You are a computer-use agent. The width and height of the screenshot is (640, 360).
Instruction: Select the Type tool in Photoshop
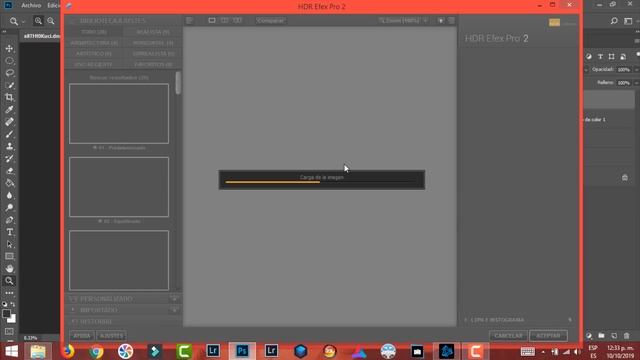[9, 232]
